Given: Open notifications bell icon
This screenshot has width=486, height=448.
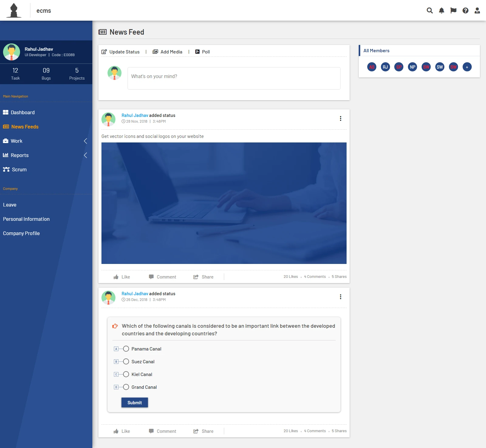Looking at the screenshot, I should (441, 11).
